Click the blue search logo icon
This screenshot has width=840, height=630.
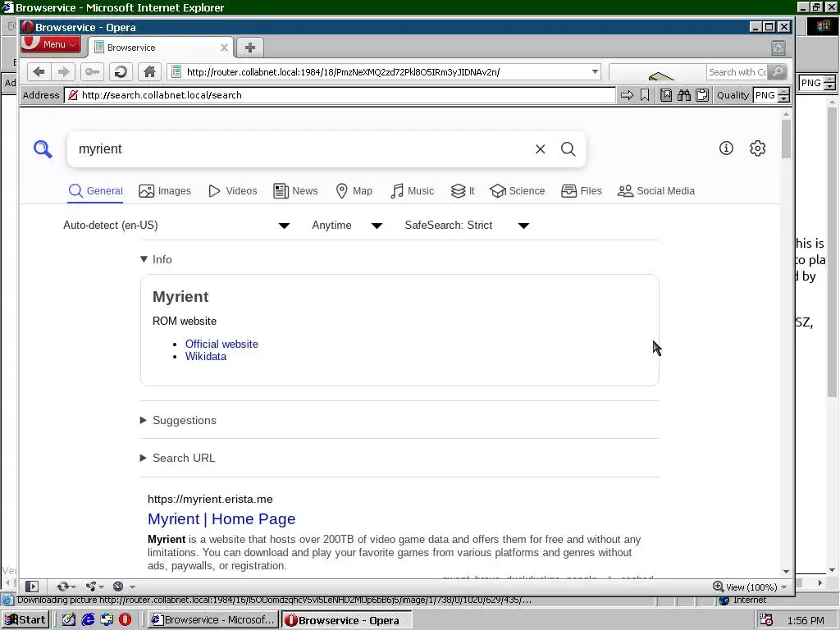point(43,149)
